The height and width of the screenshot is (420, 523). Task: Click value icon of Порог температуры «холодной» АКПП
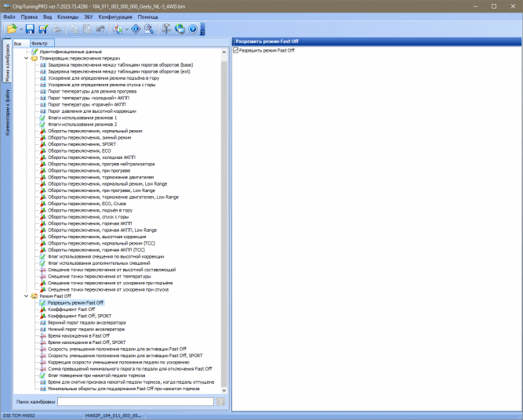pyautogui.click(x=42, y=98)
